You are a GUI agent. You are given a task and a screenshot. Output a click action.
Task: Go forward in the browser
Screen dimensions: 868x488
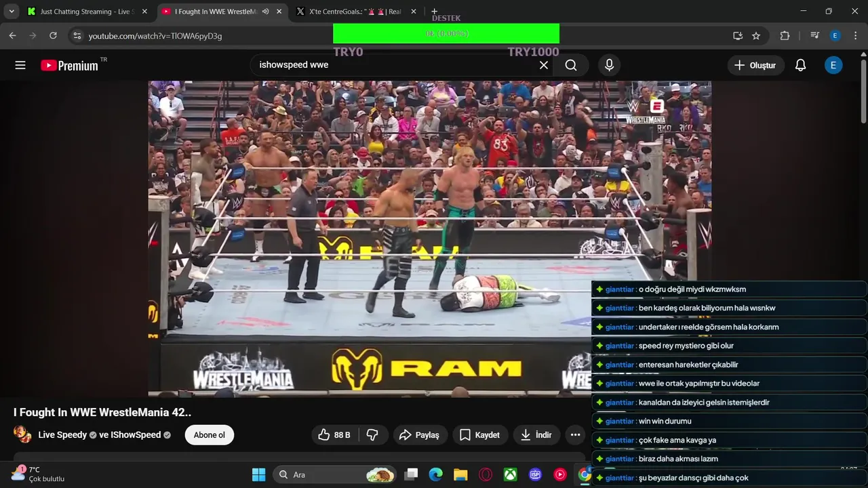click(x=33, y=35)
